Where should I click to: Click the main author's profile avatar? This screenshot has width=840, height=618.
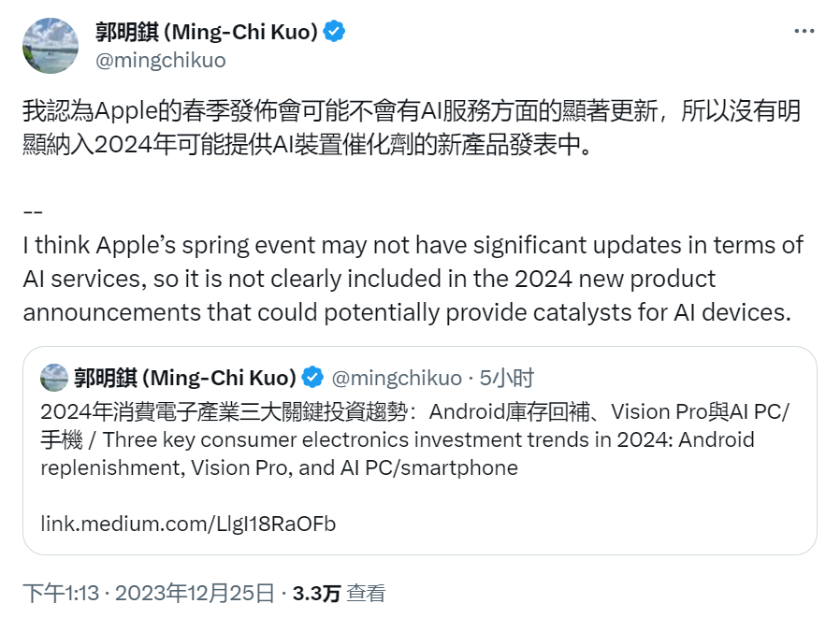[x=50, y=45]
